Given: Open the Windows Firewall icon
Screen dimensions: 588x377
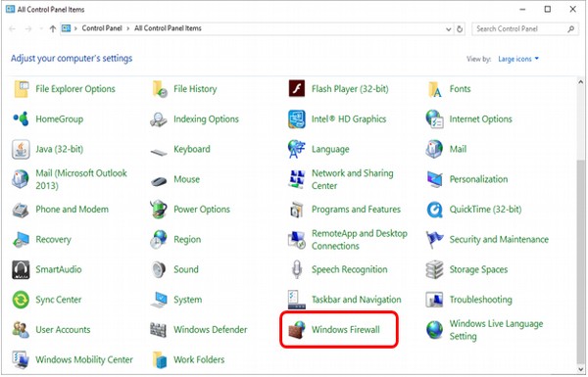Looking at the screenshot, I should (297, 330).
